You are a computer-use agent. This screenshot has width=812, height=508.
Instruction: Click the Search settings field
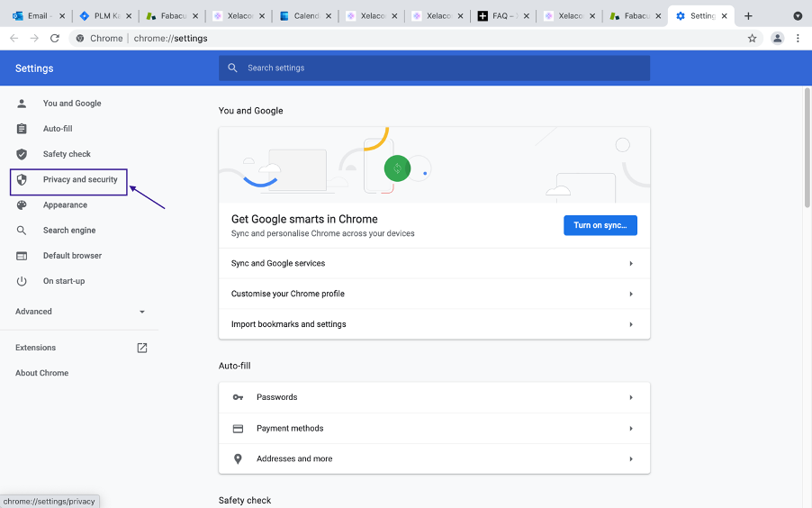point(434,68)
